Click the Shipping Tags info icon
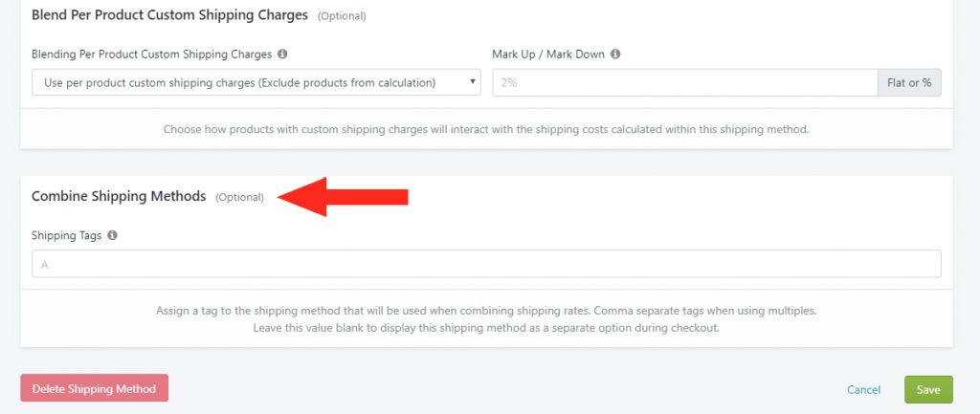The height and width of the screenshot is (414, 980). (113, 235)
